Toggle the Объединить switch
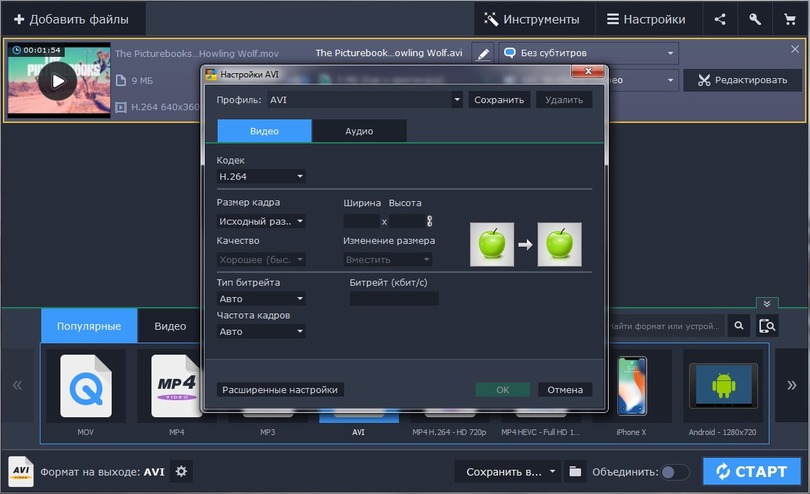 coord(675,472)
